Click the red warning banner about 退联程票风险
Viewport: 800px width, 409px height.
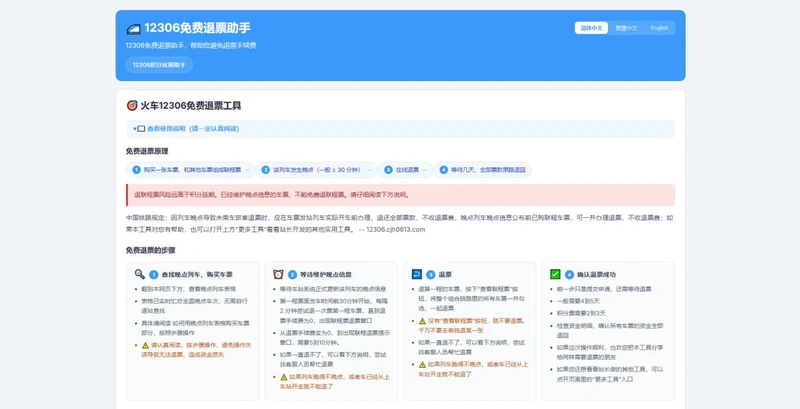401,195
